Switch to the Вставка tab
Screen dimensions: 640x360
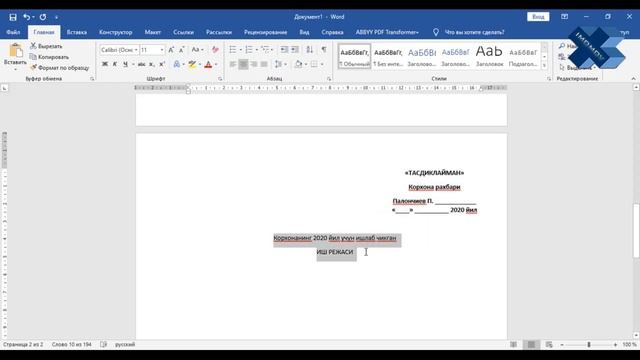tap(77, 32)
